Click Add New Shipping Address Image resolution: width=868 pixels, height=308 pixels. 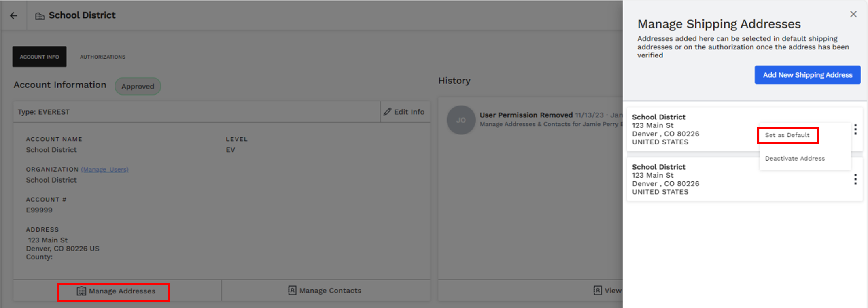pos(807,75)
